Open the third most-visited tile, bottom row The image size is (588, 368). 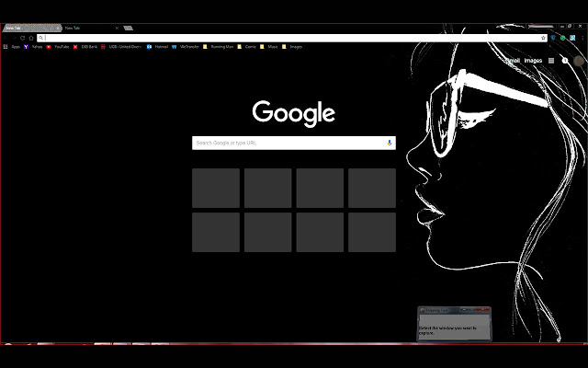[320, 232]
